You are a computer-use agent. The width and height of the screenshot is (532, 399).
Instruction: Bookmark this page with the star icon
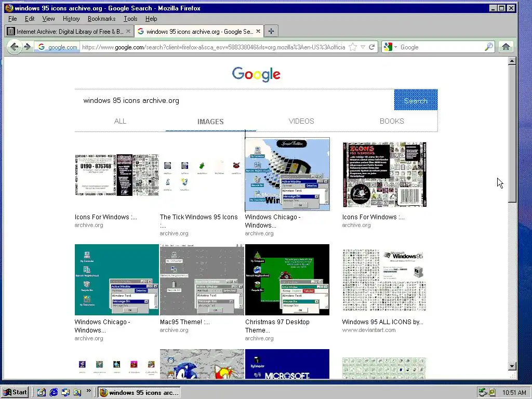click(x=353, y=47)
